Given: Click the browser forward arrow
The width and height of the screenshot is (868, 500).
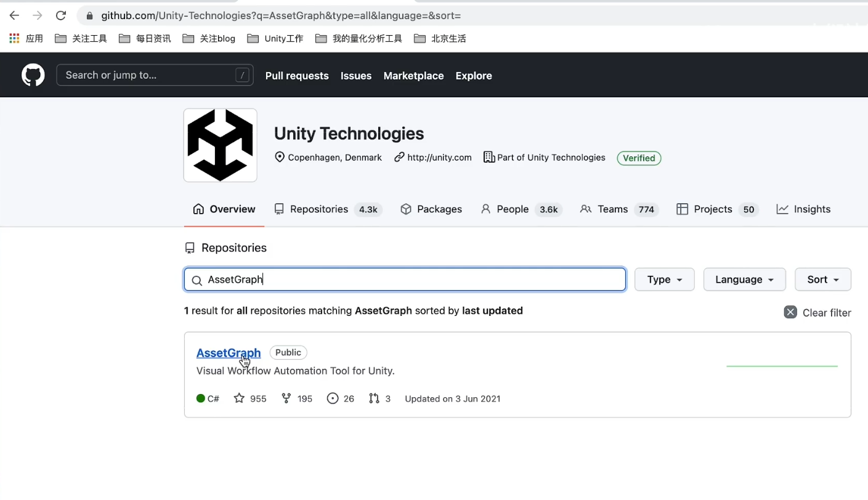Looking at the screenshot, I should click(x=38, y=15).
